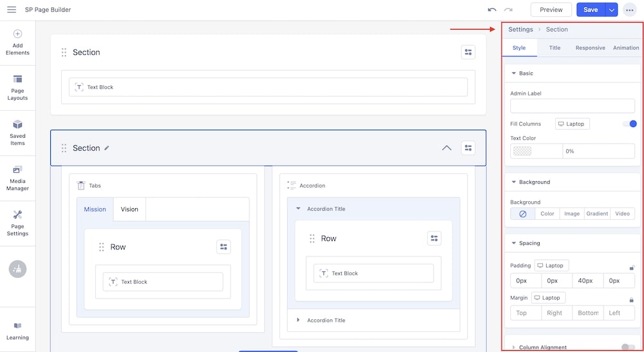Image resolution: width=644 pixels, height=352 pixels.
Task: Switch to the Responsive settings tab
Action: pos(590,48)
